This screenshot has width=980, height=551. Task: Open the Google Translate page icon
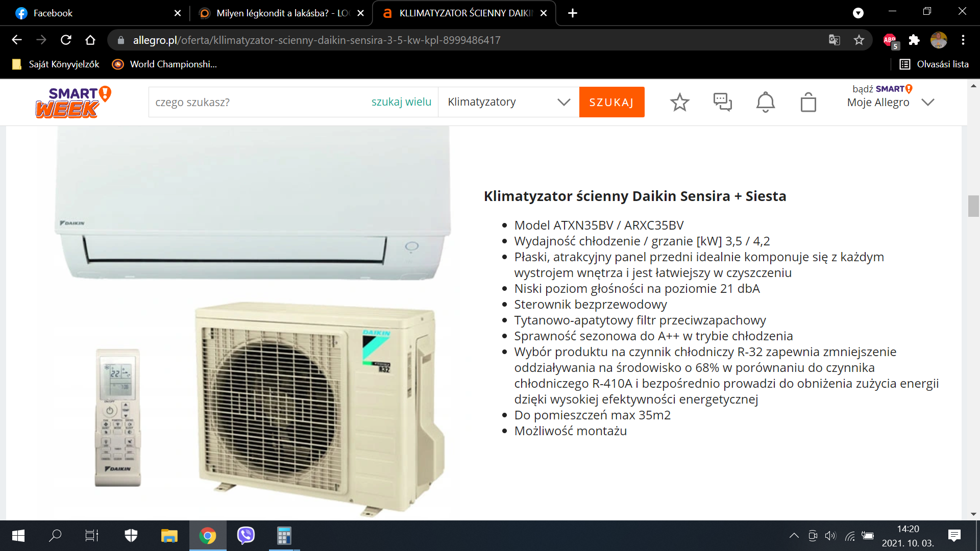click(x=834, y=40)
